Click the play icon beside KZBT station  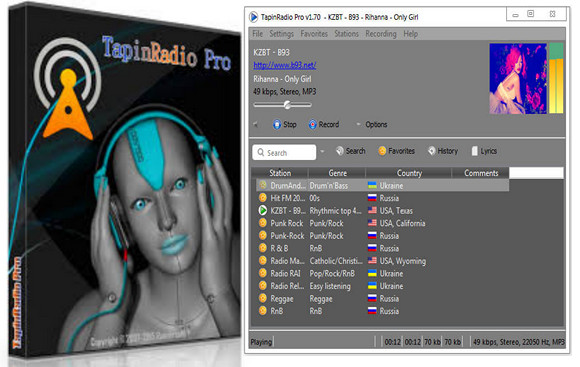coord(263,211)
